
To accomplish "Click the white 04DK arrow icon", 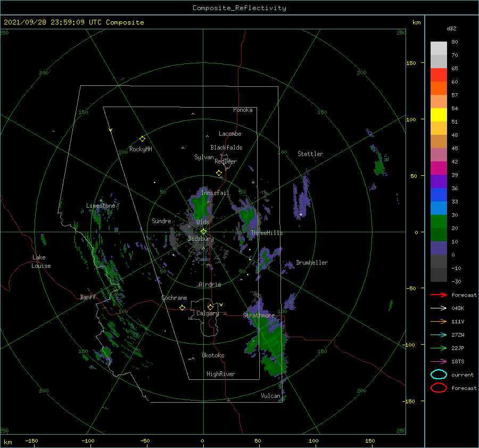I will pyautogui.click(x=439, y=308).
